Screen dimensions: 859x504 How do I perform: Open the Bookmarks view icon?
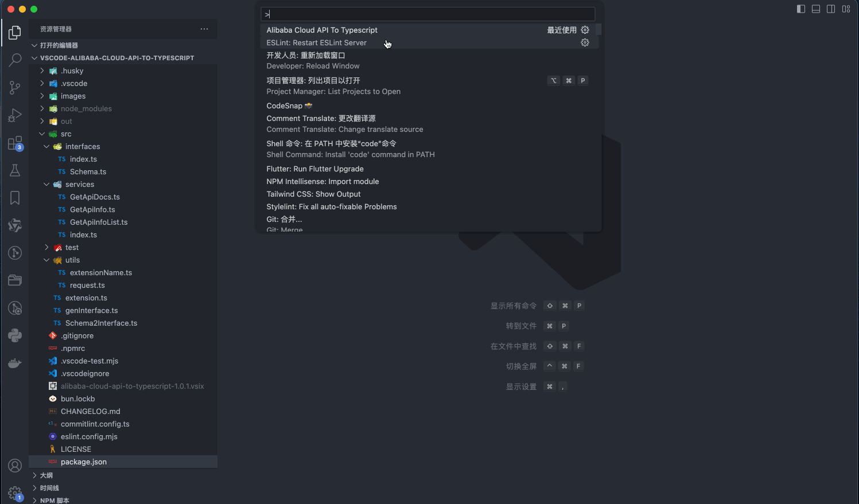pyautogui.click(x=15, y=198)
